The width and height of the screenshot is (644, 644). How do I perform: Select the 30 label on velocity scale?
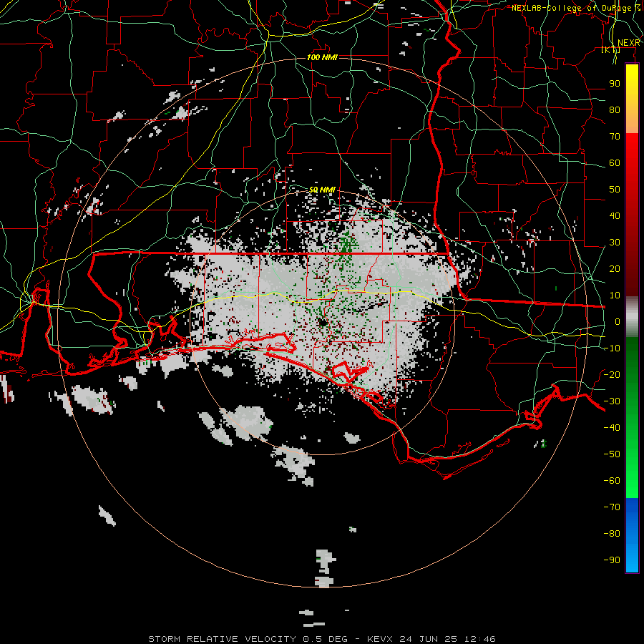[615, 243]
